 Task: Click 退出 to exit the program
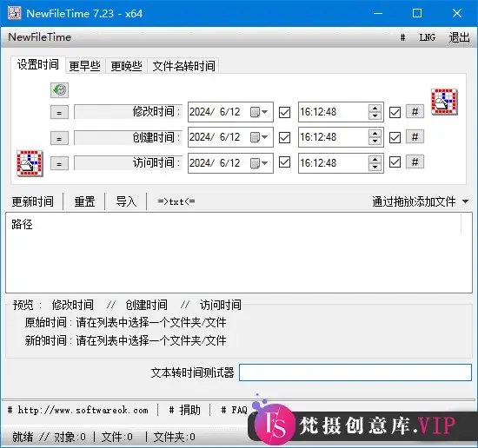coord(459,37)
